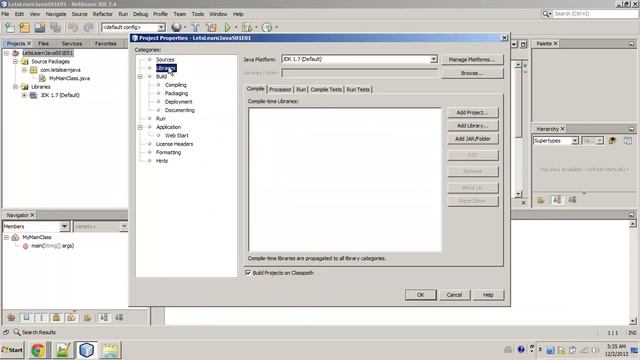640x360 pixels.
Task: Open NetBeans cube icon in taskbar
Action: tap(86, 350)
